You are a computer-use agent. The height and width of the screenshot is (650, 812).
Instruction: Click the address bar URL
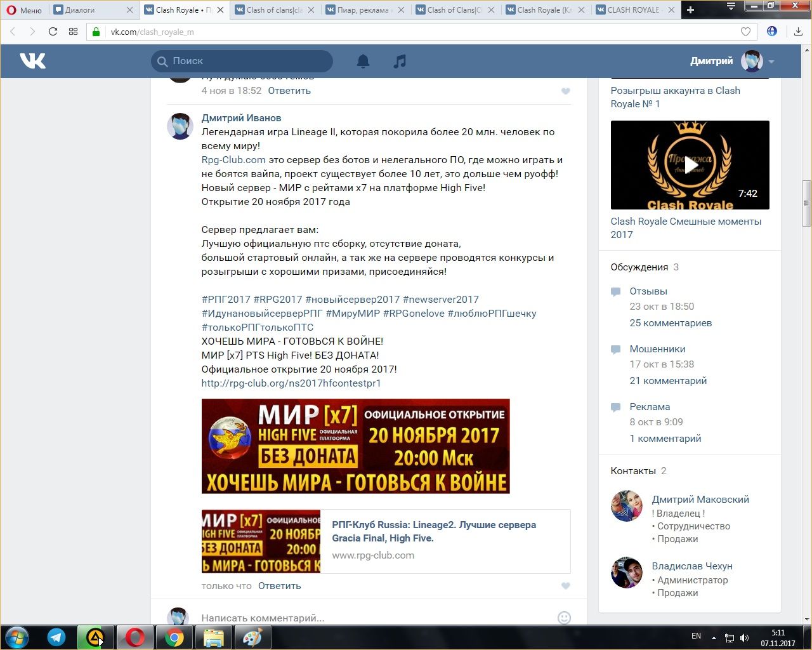coord(152,32)
